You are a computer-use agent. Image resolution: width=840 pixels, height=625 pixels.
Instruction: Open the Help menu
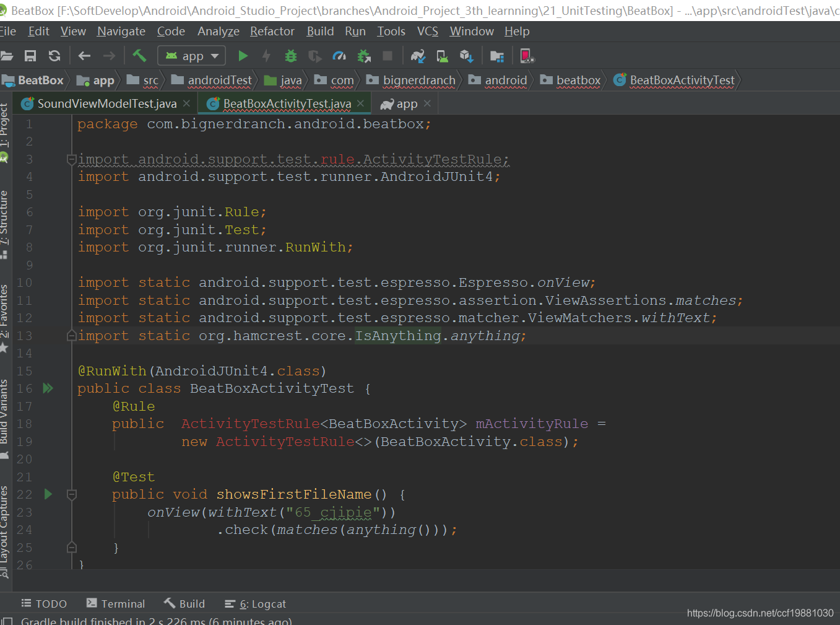click(x=517, y=32)
